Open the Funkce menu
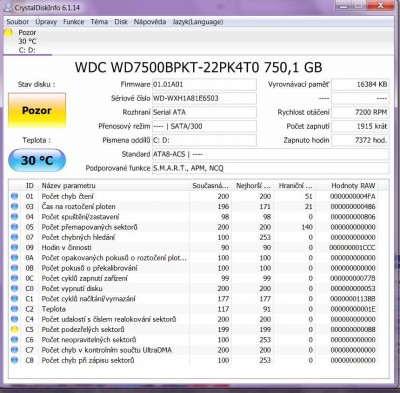 (73, 22)
